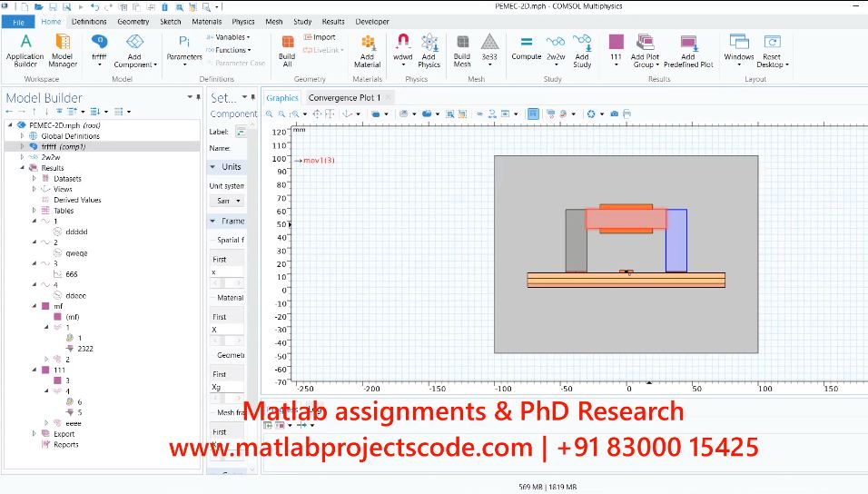The width and height of the screenshot is (868, 494).
Task: Expand the Export node
Action: tap(35, 434)
